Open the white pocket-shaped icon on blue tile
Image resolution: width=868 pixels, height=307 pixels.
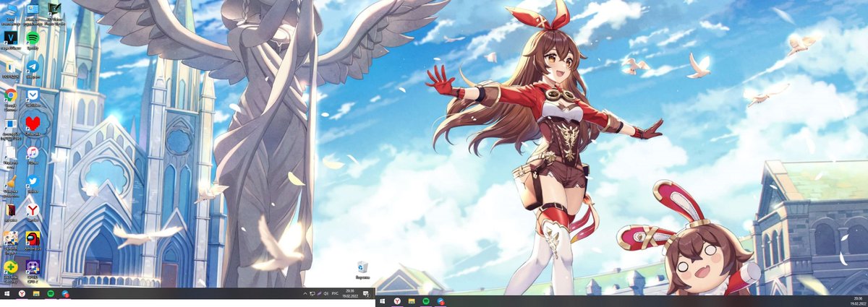[x=33, y=97]
